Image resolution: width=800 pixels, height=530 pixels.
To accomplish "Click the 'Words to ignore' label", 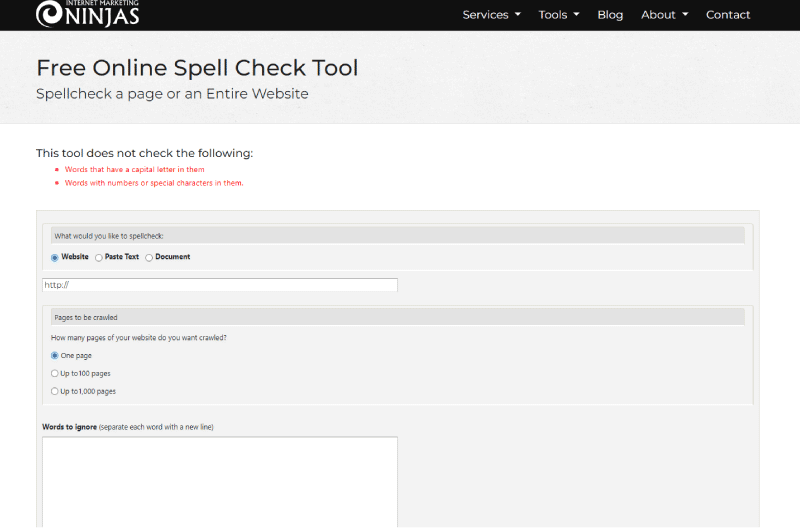I will [70, 427].
